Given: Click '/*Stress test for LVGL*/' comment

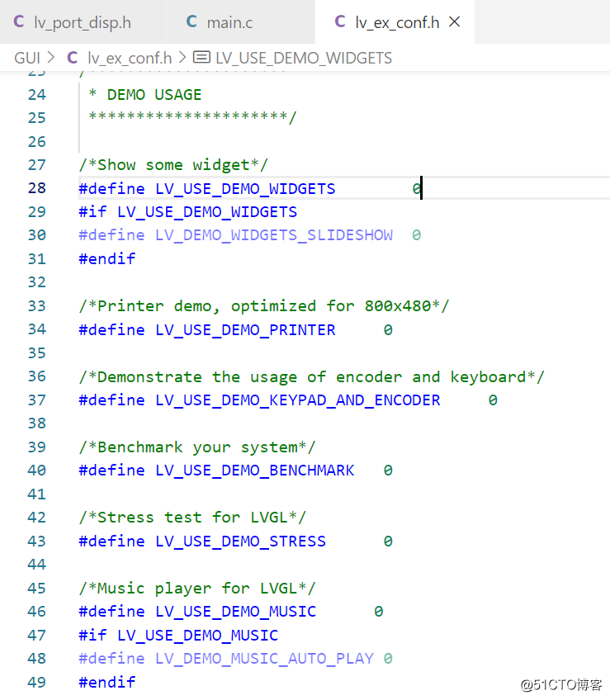Looking at the screenshot, I should [x=192, y=518].
